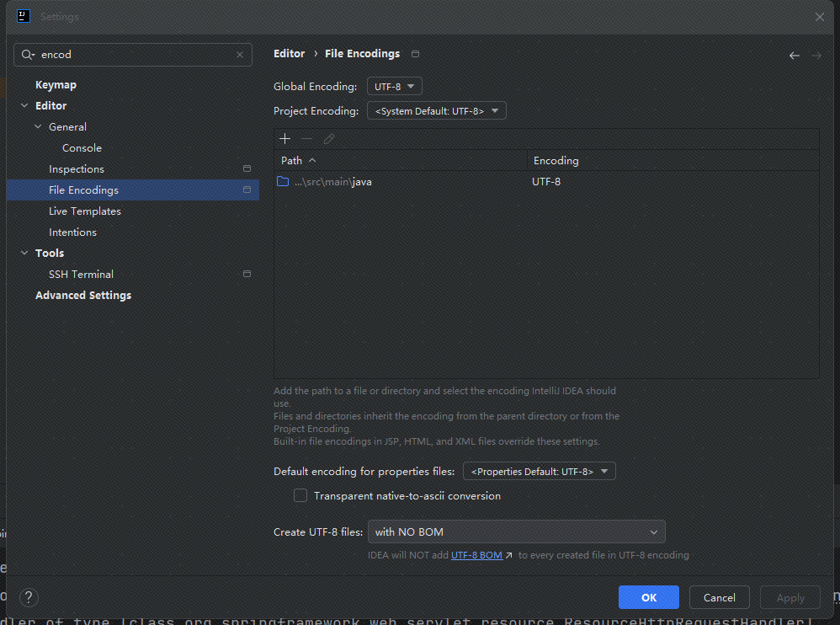Click the back navigation arrow

coord(794,55)
